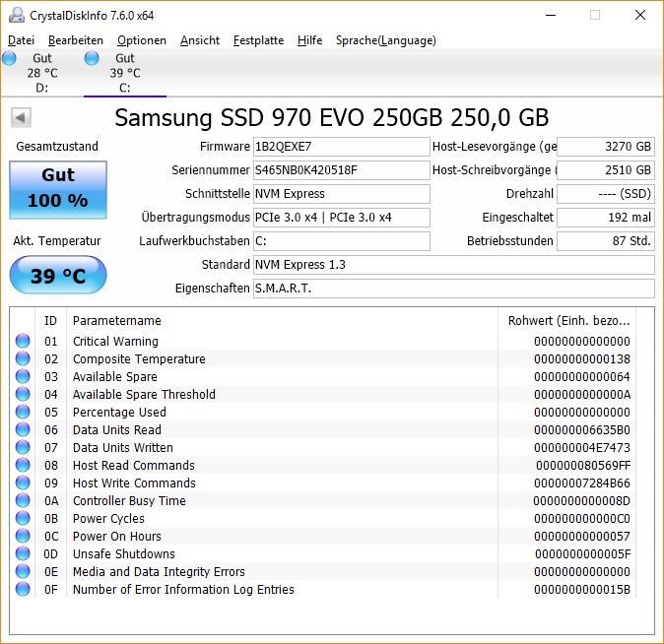Click the status orb for Available Spare Threshold
The height and width of the screenshot is (644, 664).
click(23, 394)
